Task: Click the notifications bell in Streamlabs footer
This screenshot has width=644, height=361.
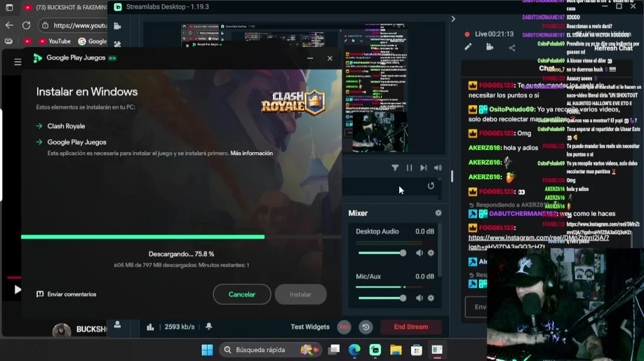Action: point(209,326)
